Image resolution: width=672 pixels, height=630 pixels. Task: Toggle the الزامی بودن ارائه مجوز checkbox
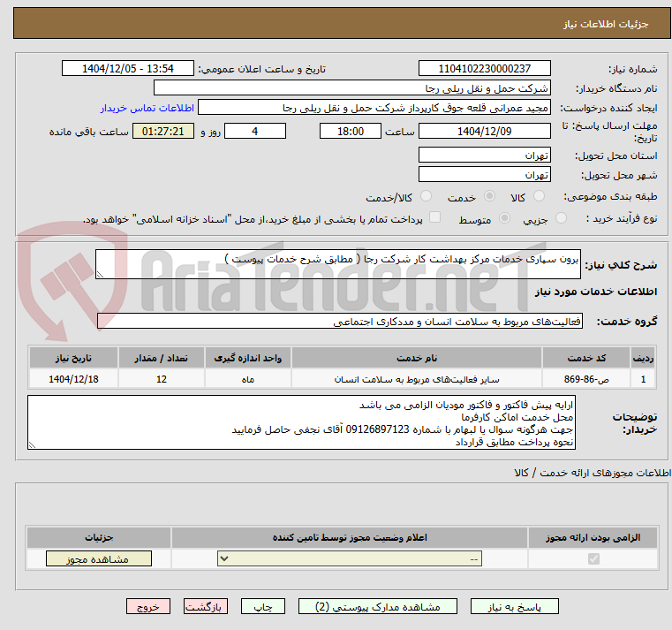[593, 558]
